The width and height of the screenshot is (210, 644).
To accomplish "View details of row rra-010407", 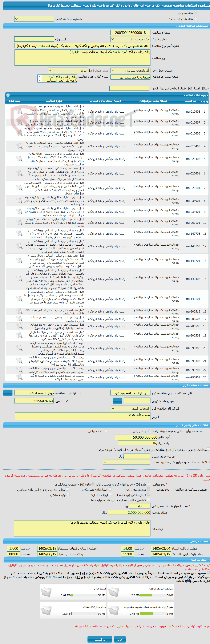I will tap(19, 122).
